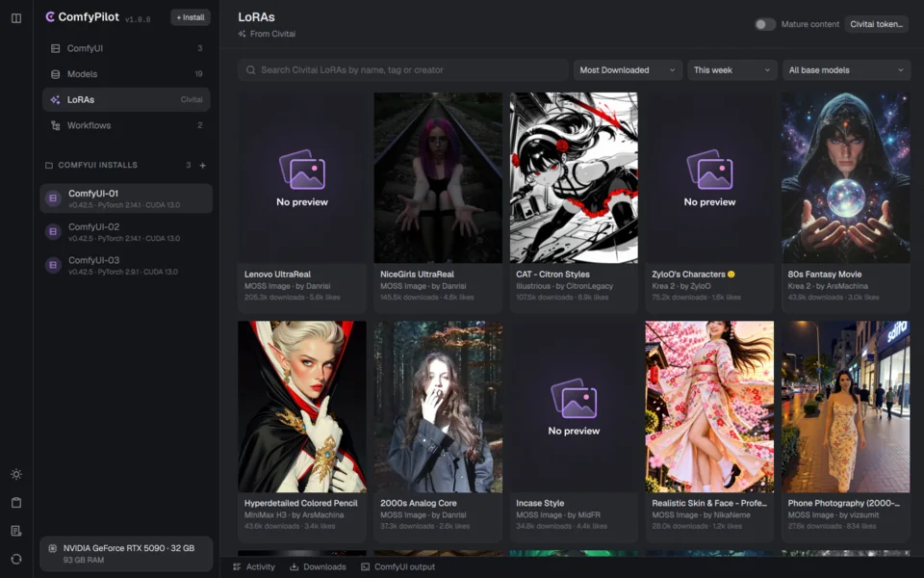924x578 pixels.
Task: Open the Models database icon
Action: (56, 74)
